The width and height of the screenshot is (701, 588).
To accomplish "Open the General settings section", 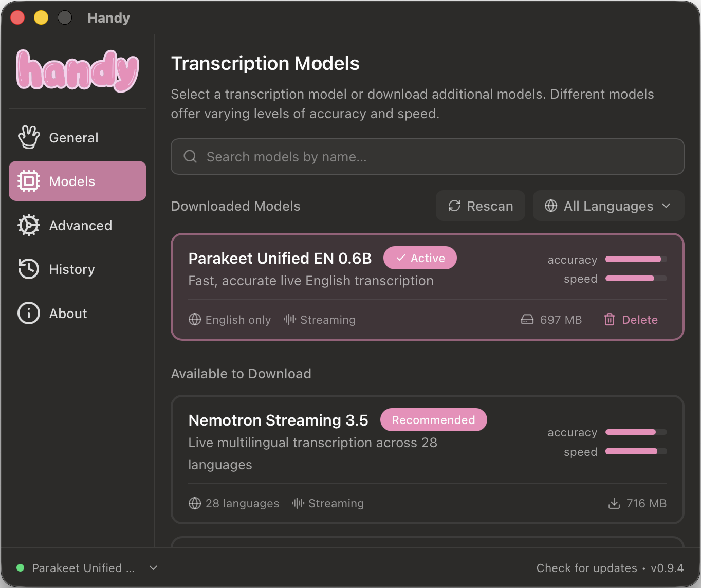I will click(78, 137).
